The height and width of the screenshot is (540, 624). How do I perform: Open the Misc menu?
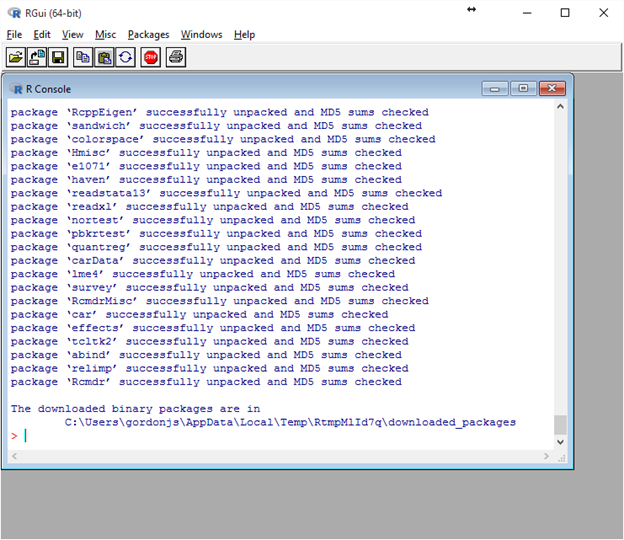[105, 34]
